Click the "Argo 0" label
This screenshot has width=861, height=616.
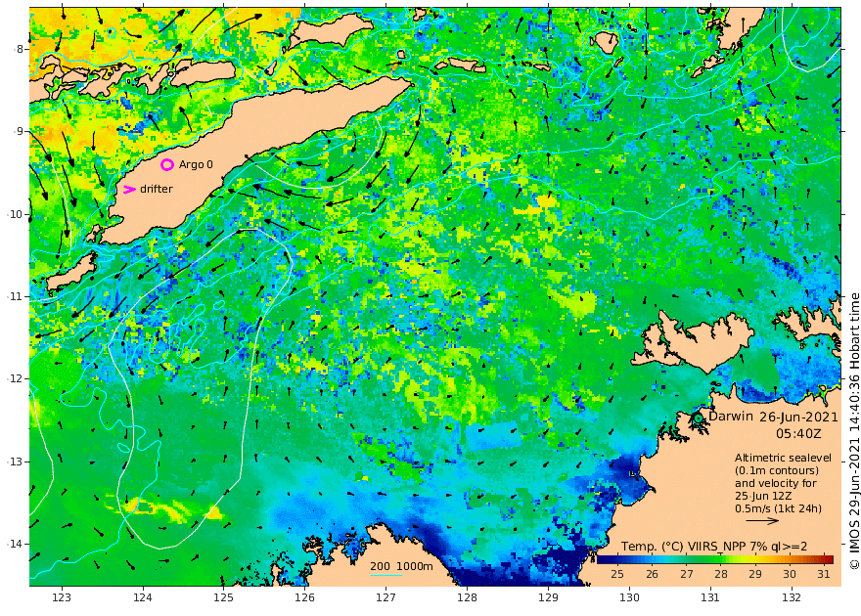196,164
